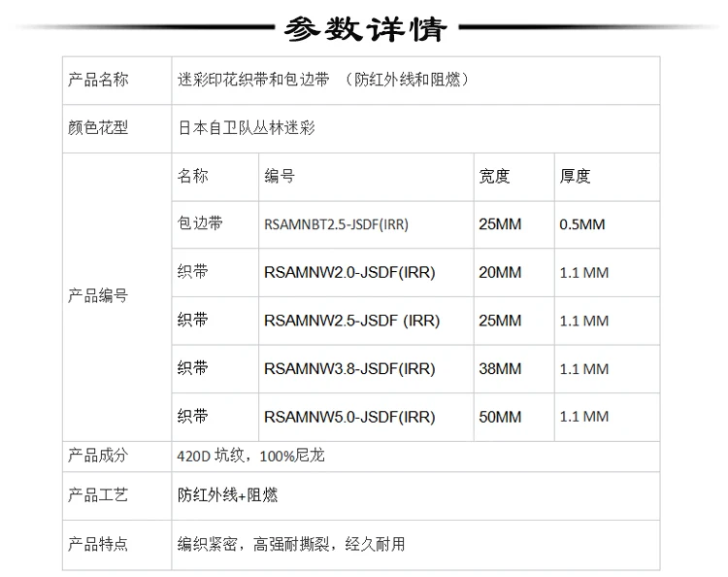Screen dimensions: 728x577
Task: Click the 日本自卫队丛林迷彩 color pattern value
Action: pyautogui.click(x=247, y=127)
